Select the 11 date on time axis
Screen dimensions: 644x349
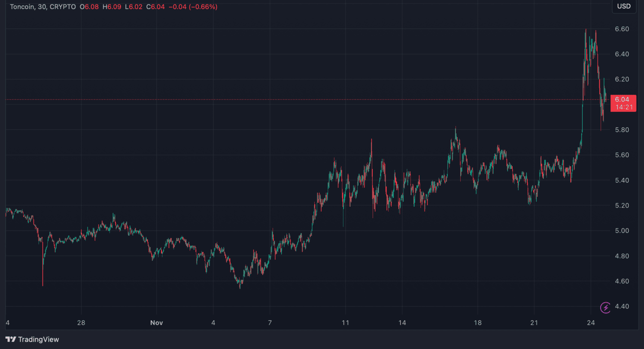click(345, 323)
